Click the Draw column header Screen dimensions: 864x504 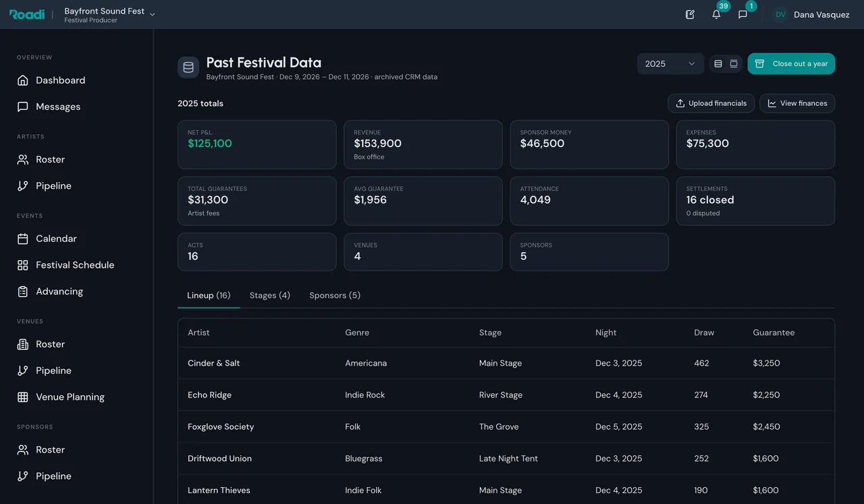[x=704, y=333]
